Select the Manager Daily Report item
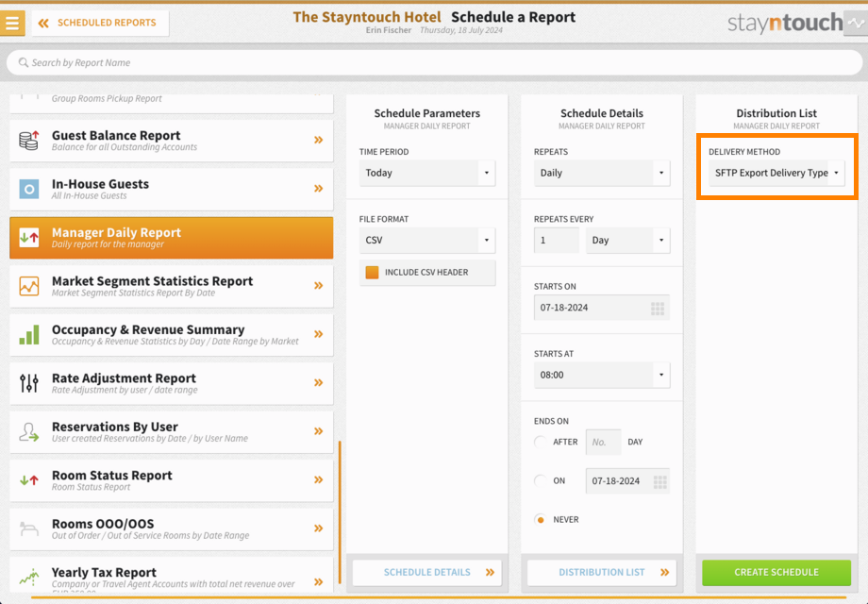 172,238
